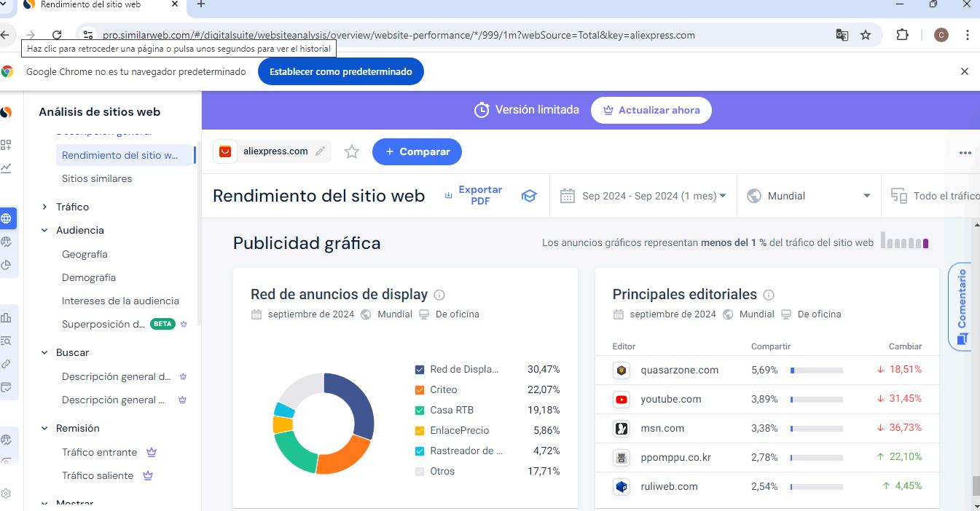Open the Sep 2024 date range dropdown

coord(643,196)
